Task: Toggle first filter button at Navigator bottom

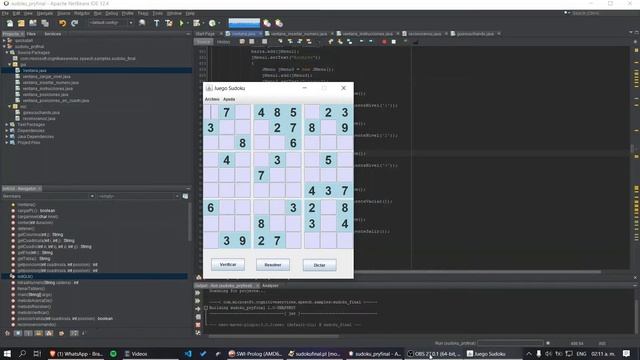Action: coord(18,333)
